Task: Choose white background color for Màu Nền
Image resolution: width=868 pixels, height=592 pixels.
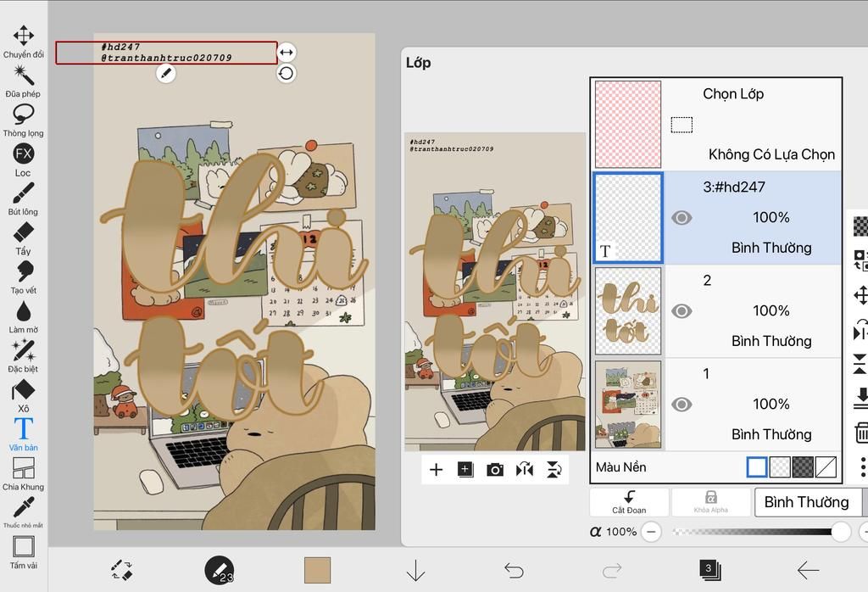Action: click(x=757, y=466)
